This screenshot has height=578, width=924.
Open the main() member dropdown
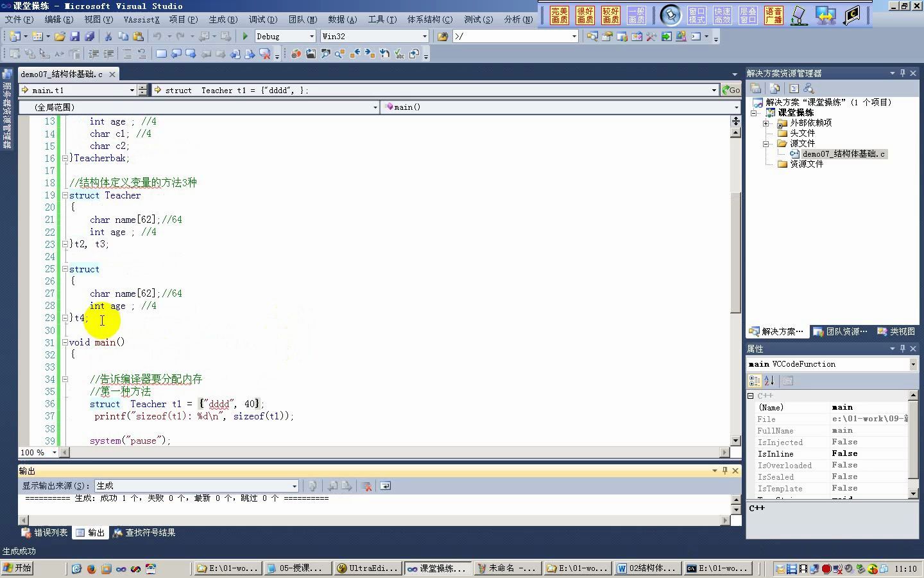click(x=736, y=107)
